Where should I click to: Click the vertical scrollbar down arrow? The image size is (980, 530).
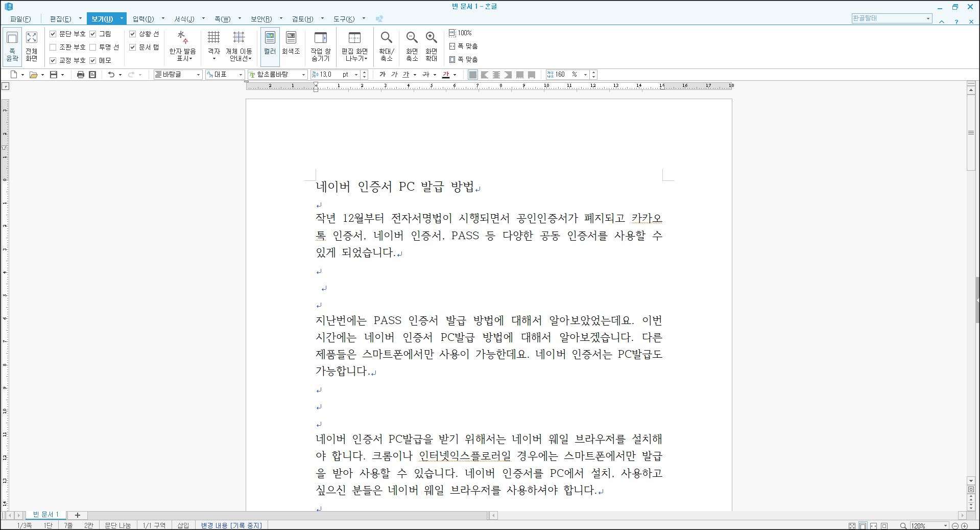(971, 481)
